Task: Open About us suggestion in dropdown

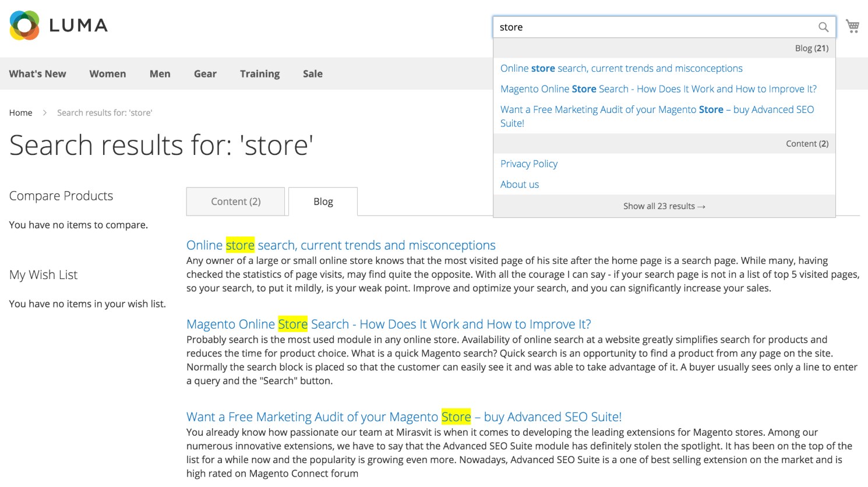Action: pos(519,185)
